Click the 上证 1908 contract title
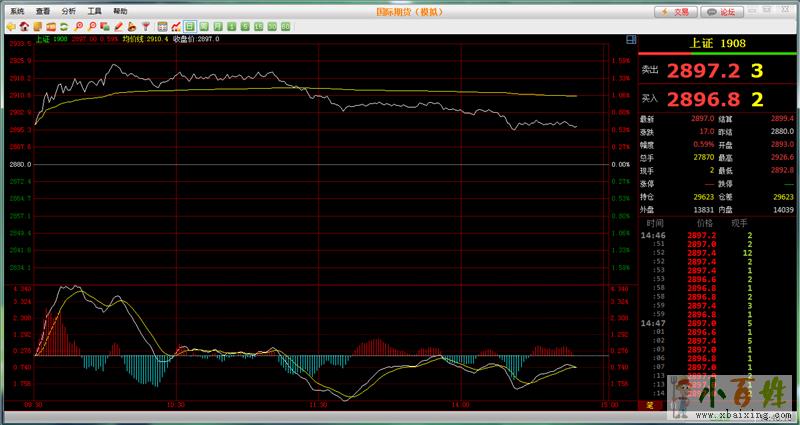 (718, 44)
